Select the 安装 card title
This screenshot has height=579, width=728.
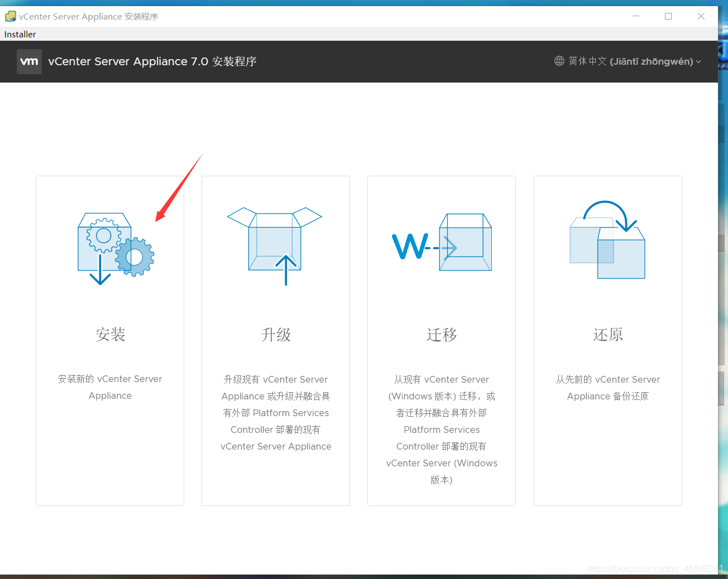coord(110,334)
